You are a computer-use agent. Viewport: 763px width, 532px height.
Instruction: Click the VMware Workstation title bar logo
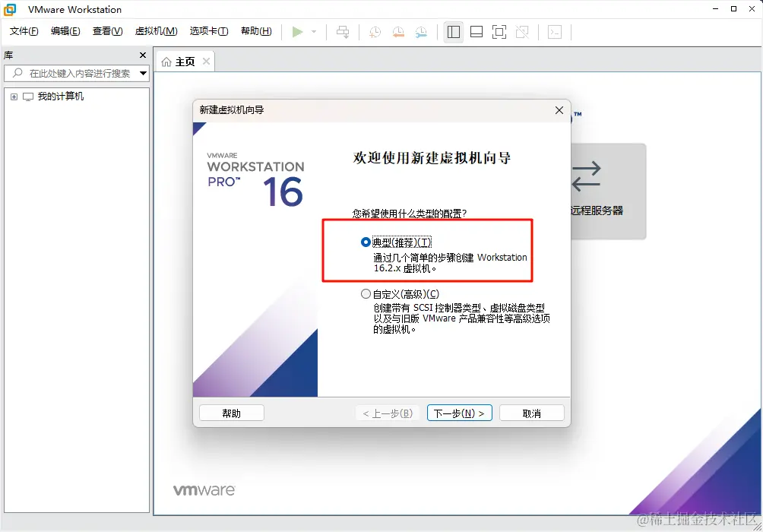click(x=10, y=9)
